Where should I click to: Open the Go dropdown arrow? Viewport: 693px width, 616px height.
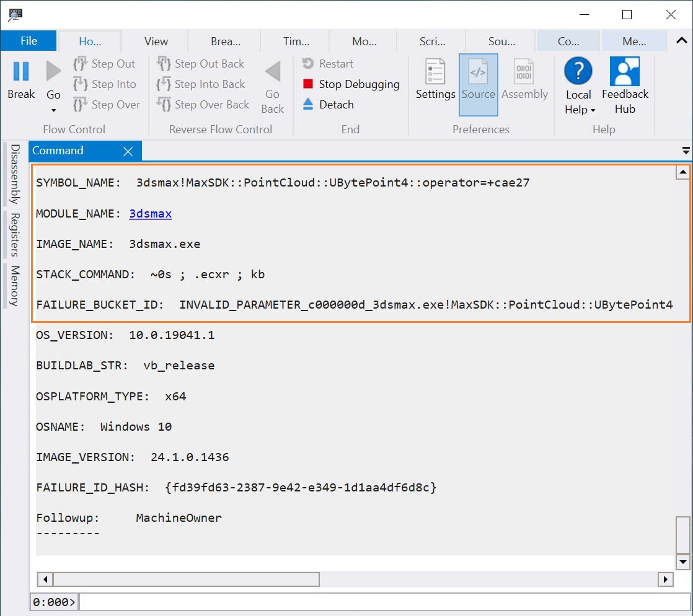[x=53, y=110]
